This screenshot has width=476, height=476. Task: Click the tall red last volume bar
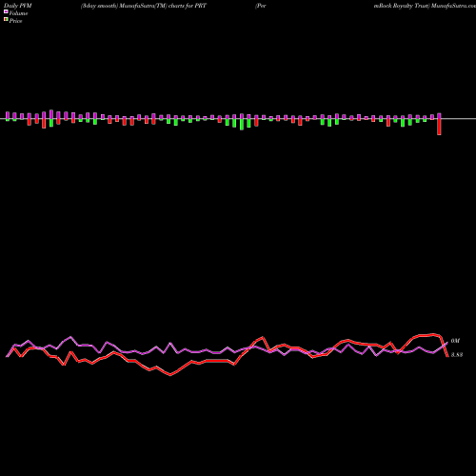[x=439, y=127]
